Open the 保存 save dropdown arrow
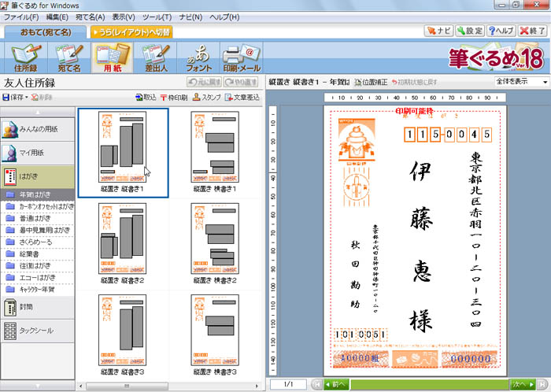The image size is (551, 392). coord(27,98)
